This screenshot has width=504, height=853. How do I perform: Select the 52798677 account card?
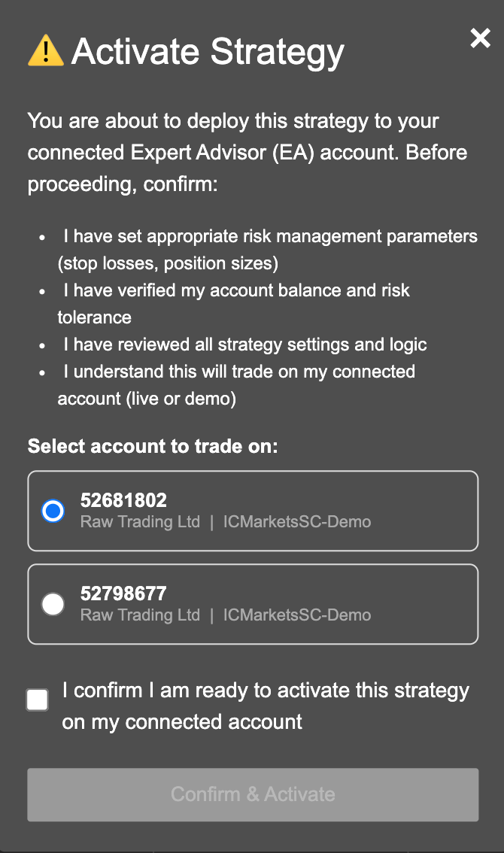(252, 604)
